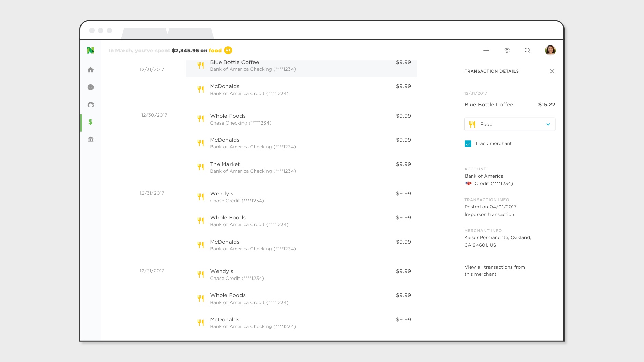Image resolution: width=644 pixels, height=362 pixels.
Task: Click the yellow 'food' word in the header
Action: 215,50
